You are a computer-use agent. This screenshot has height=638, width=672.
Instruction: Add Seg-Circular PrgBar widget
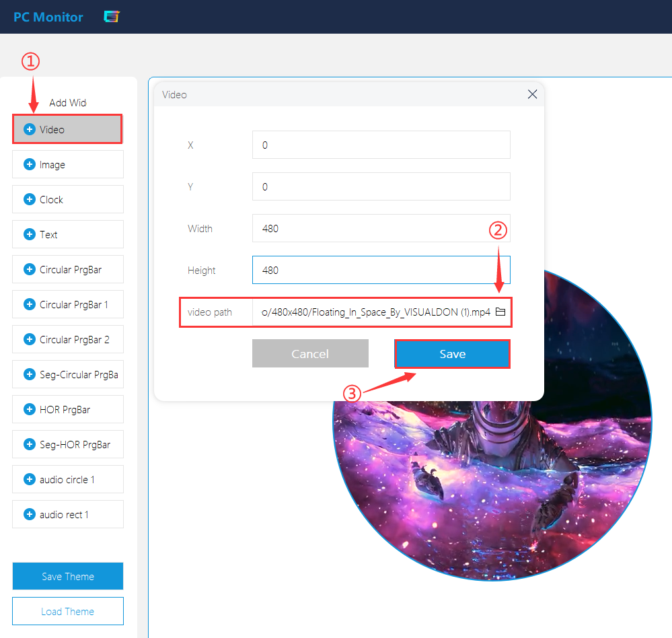click(68, 374)
